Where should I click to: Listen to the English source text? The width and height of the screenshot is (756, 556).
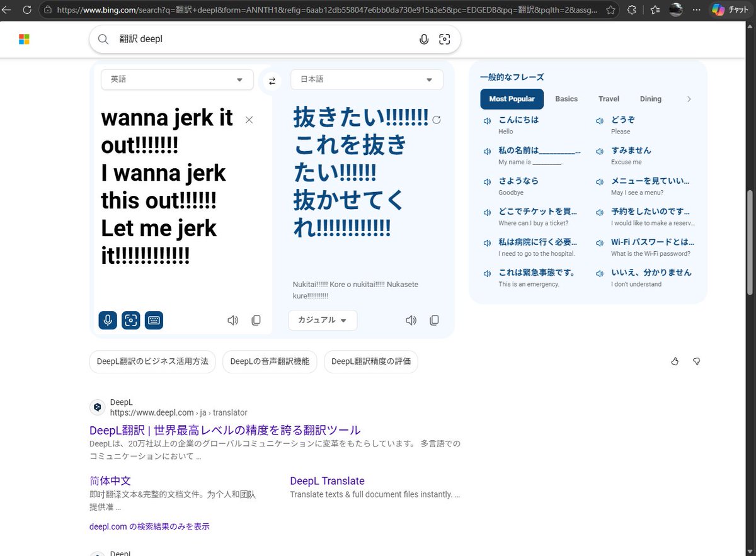pyautogui.click(x=233, y=320)
